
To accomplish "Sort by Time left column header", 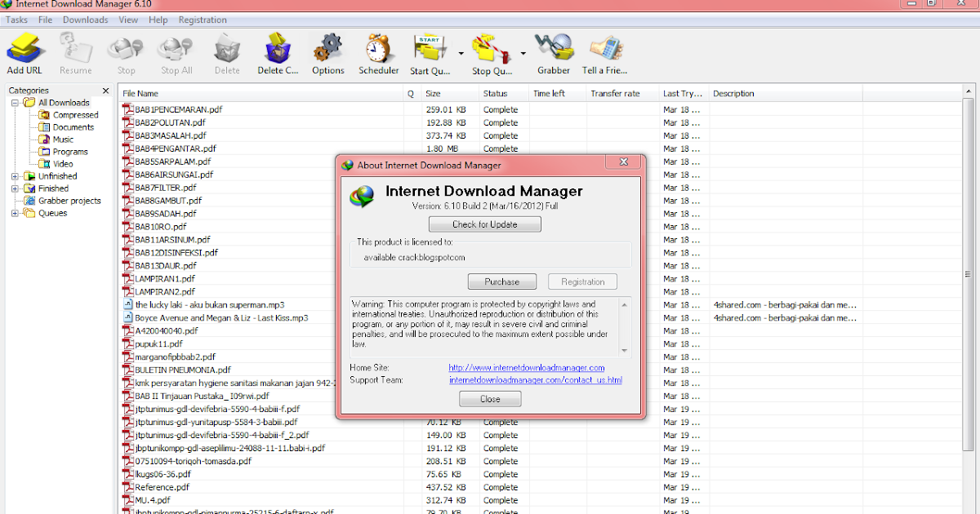I will tap(558, 94).
